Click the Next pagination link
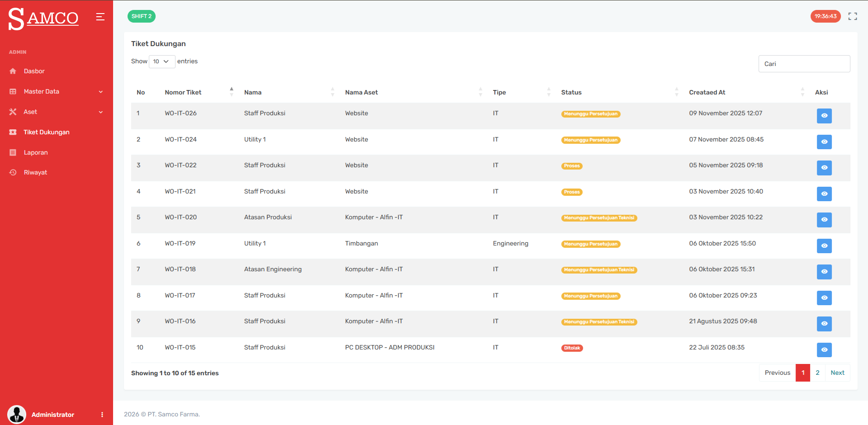This screenshot has width=868, height=425. [x=837, y=373]
